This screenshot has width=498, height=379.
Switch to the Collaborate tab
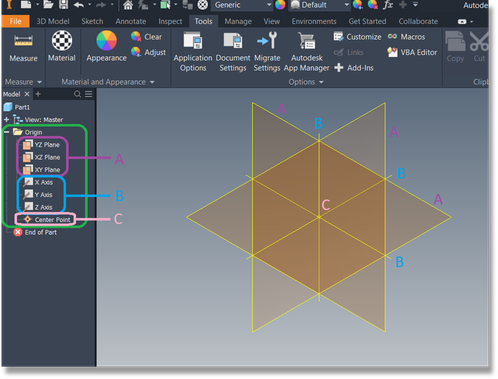coord(418,21)
